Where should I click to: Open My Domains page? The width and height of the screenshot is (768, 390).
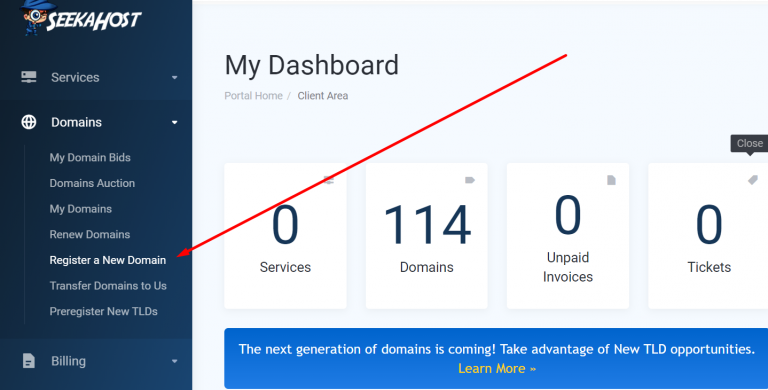click(x=81, y=209)
